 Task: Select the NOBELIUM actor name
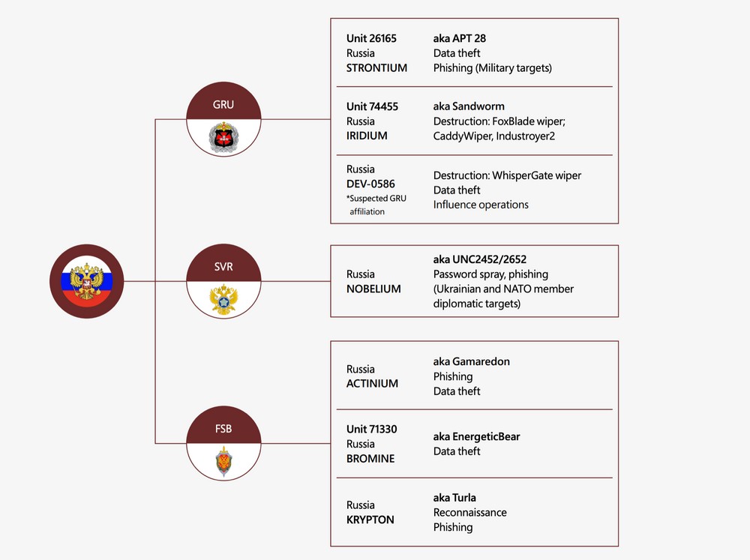[x=373, y=289]
